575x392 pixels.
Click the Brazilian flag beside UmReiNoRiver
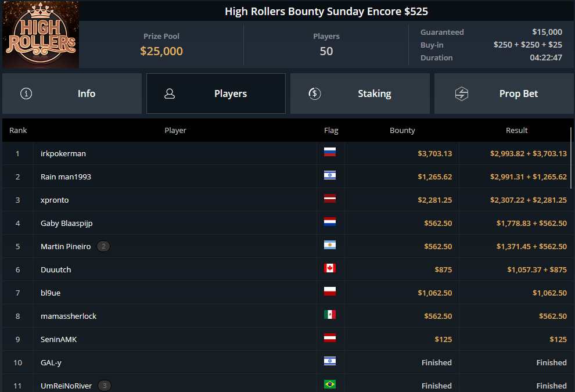[330, 384]
